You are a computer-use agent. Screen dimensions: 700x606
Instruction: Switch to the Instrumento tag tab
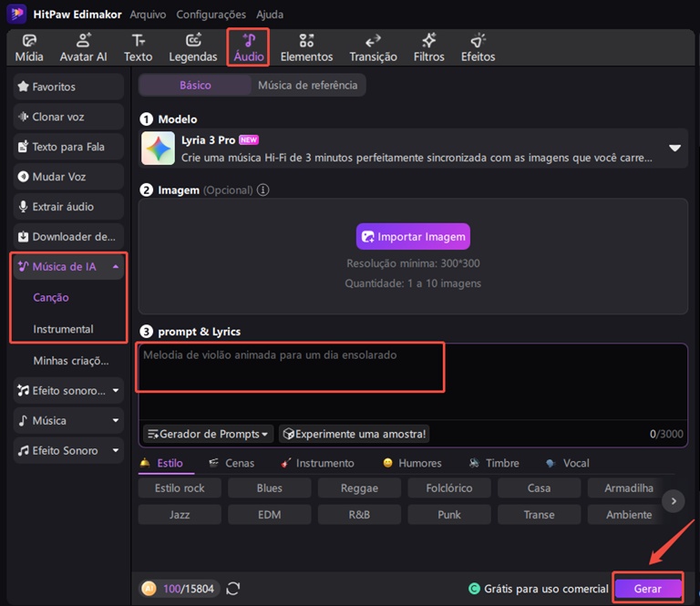(x=317, y=463)
